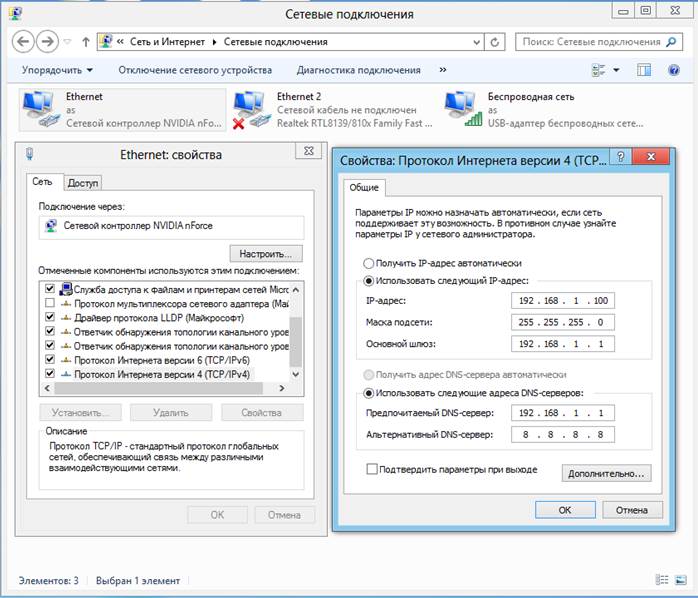Image resolution: width=698 pixels, height=598 pixels.
Task: Select Использовать следующие адреса DNS-серверов
Action: point(368,393)
